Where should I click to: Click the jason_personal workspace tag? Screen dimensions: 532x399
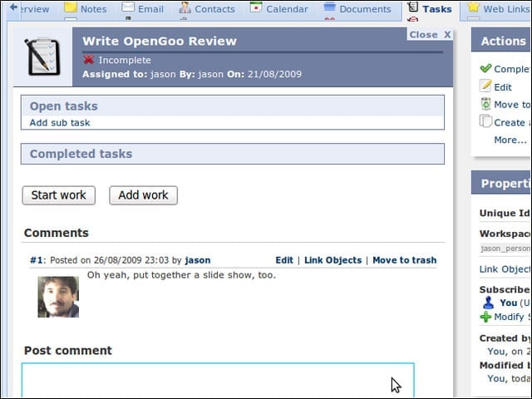(x=505, y=249)
